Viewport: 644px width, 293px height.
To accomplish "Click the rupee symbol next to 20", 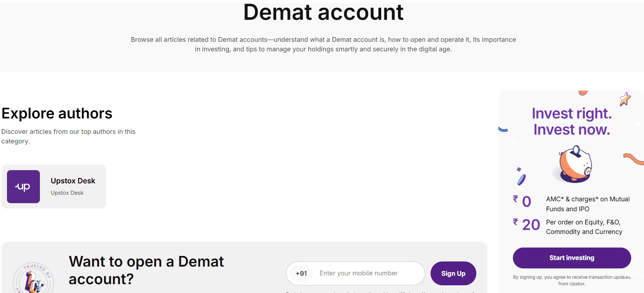I will pos(515,222).
